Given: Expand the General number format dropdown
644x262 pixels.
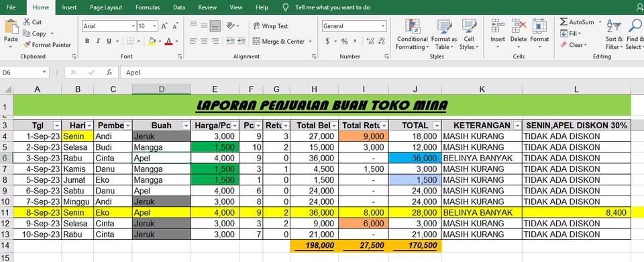Looking at the screenshot, I should tap(383, 26).
